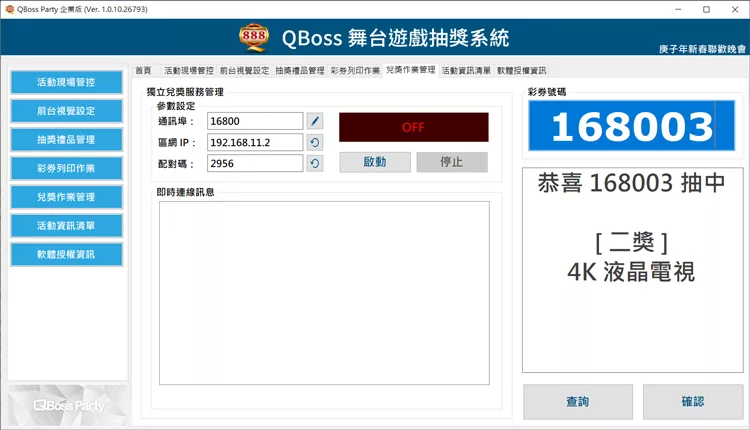Click the pencil edit icon beside 通訊埠
The width and height of the screenshot is (750, 430).
315,121
